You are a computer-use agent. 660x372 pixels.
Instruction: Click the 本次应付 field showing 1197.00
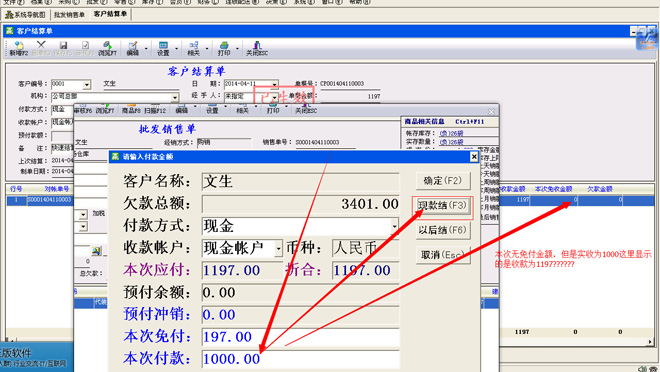tap(242, 270)
